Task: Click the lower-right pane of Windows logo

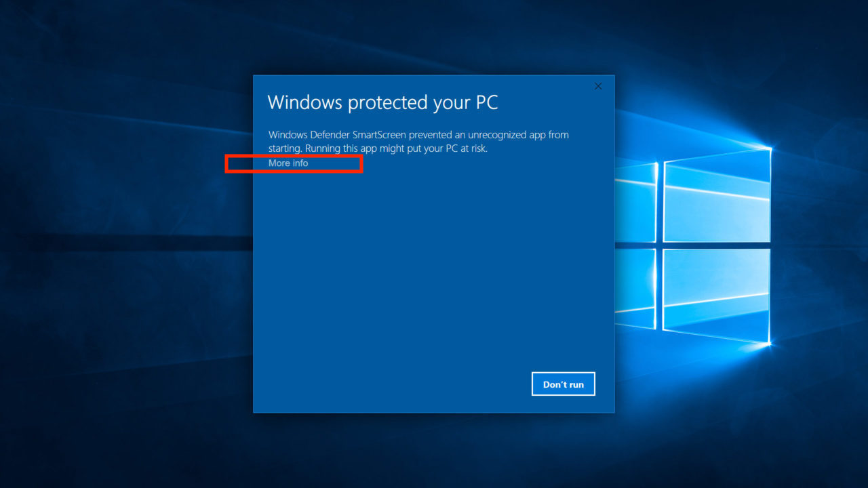Action: click(x=717, y=297)
